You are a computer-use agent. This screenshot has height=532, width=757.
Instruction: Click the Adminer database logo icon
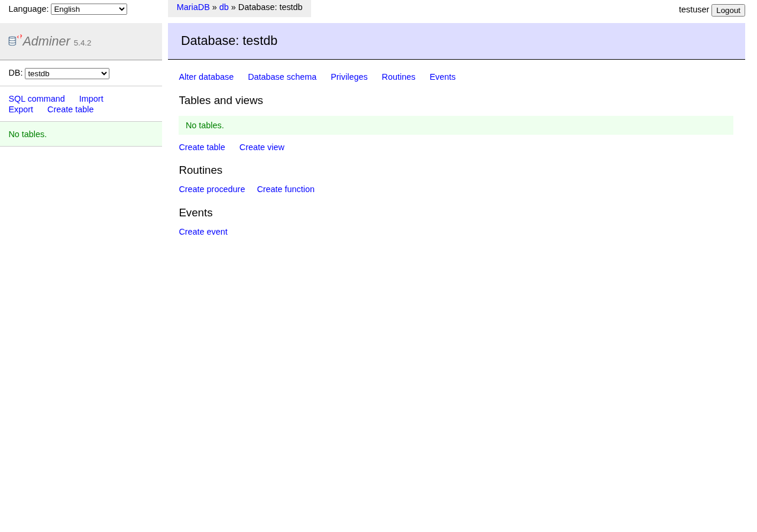tap(15, 40)
